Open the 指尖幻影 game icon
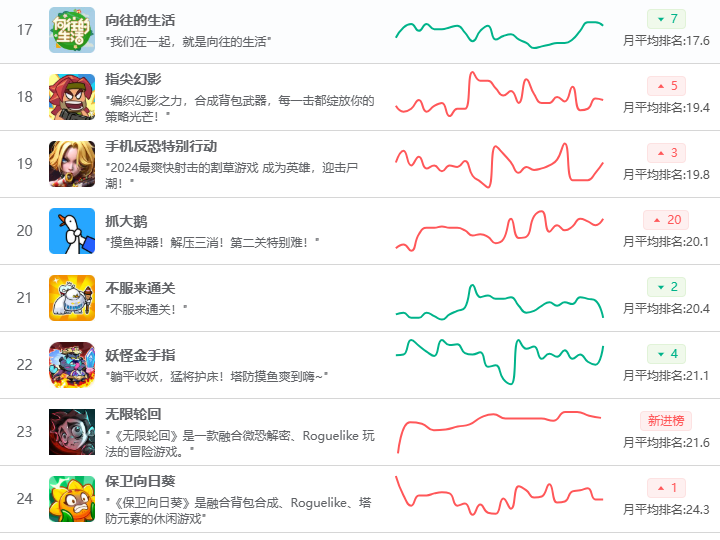720x540 pixels. click(x=72, y=97)
